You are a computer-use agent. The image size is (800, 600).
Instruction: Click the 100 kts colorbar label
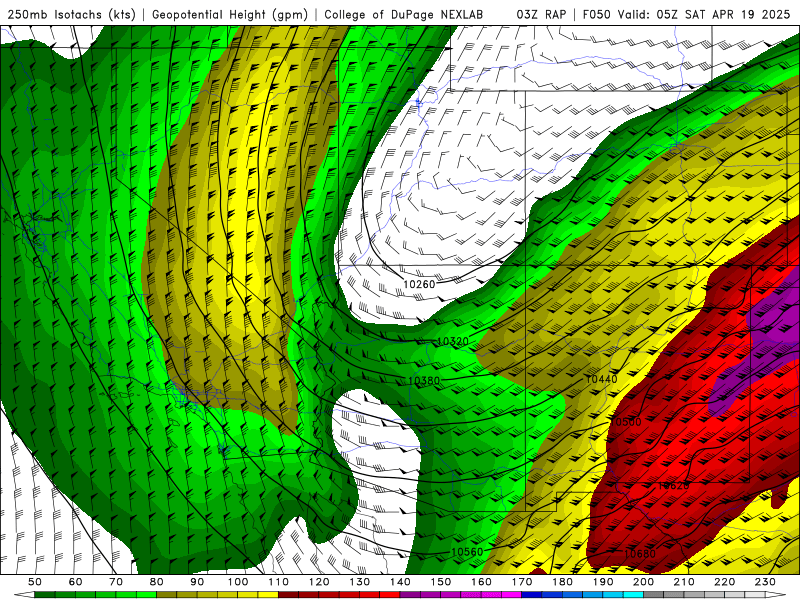click(238, 582)
